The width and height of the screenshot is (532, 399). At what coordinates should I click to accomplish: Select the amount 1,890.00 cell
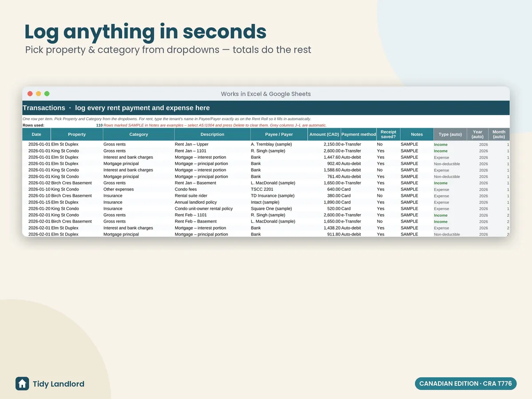click(x=324, y=202)
